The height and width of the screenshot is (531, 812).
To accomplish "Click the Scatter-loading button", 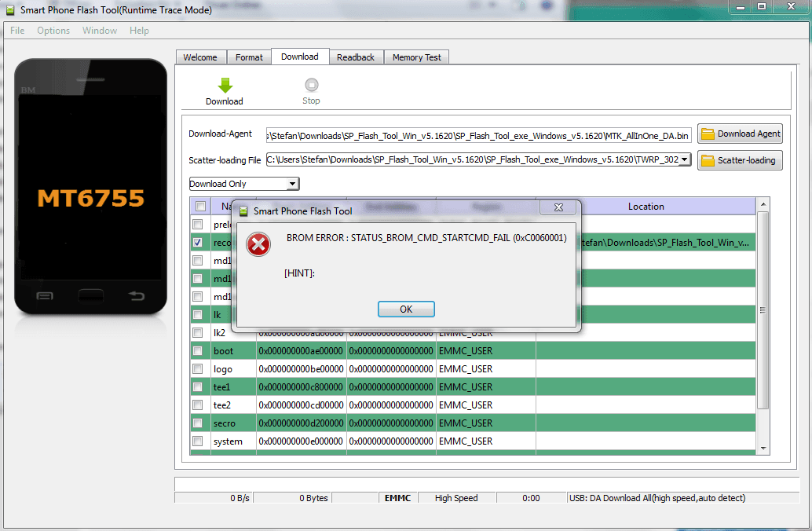I will 740,160.
